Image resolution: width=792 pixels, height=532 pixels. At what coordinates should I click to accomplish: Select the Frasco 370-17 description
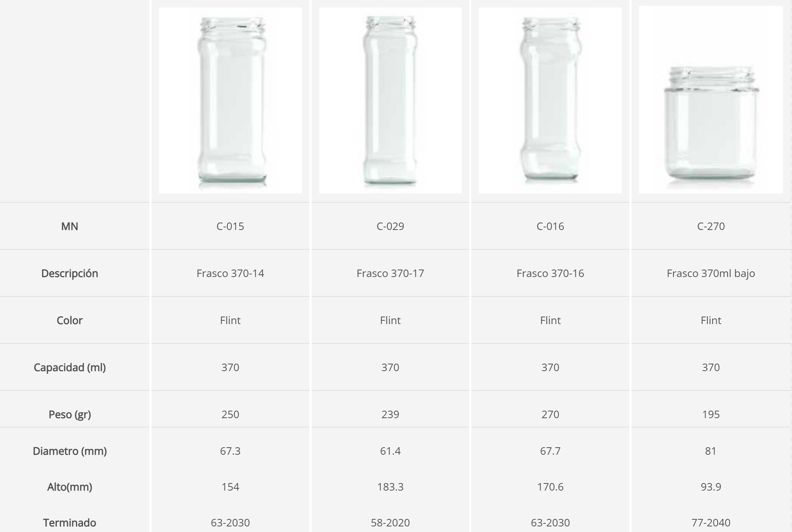coord(390,273)
